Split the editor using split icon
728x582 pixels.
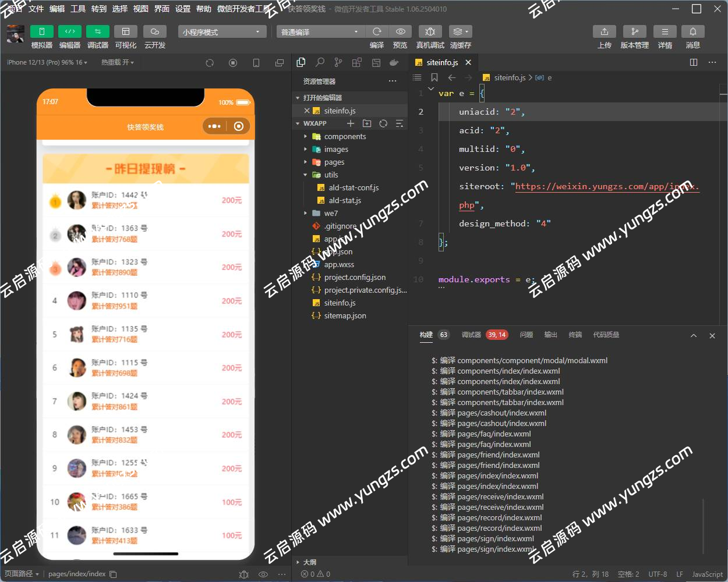[x=694, y=62]
